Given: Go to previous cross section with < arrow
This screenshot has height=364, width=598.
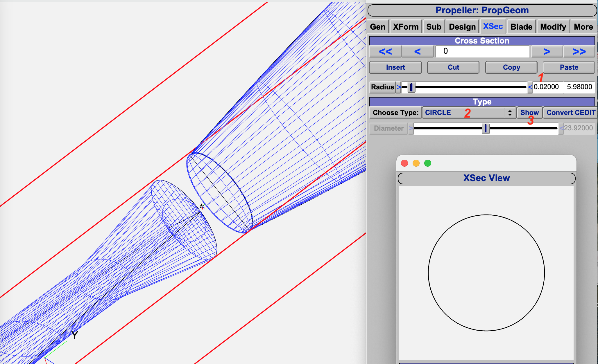Looking at the screenshot, I should (417, 52).
